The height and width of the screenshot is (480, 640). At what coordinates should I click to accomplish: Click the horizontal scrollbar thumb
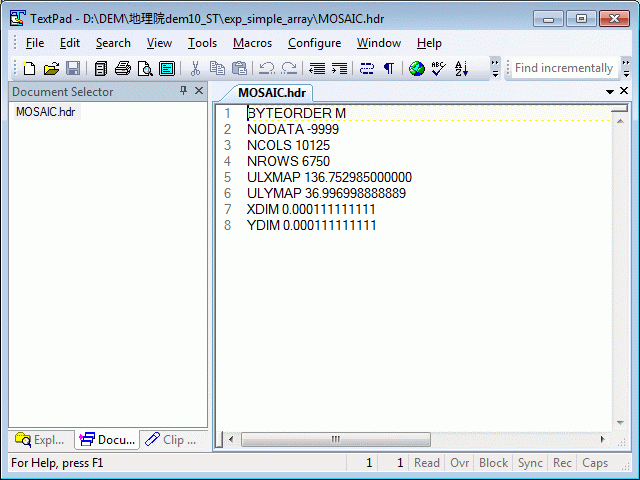pyautogui.click(x=336, y=440)
